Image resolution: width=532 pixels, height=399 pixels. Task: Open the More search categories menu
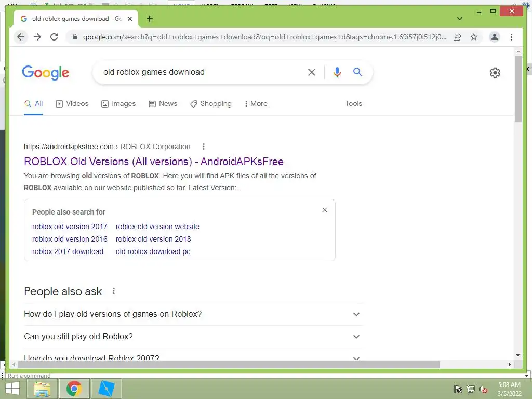pyautogui.click(x=256, y=104)
